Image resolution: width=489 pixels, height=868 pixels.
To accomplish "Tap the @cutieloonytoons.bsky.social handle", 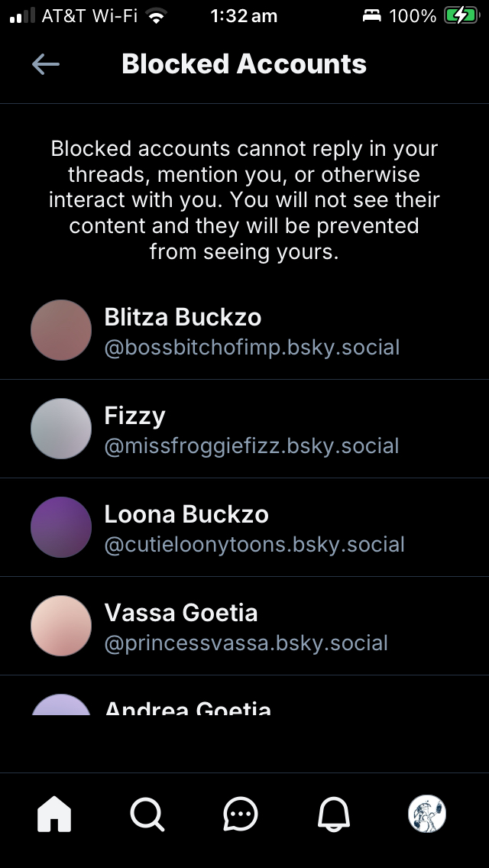I will [254, 545].
